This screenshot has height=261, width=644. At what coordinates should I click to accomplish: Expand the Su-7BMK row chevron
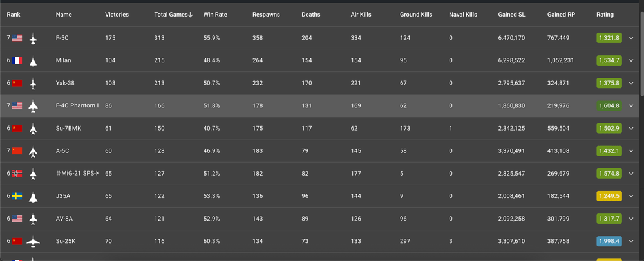point(631,128)
